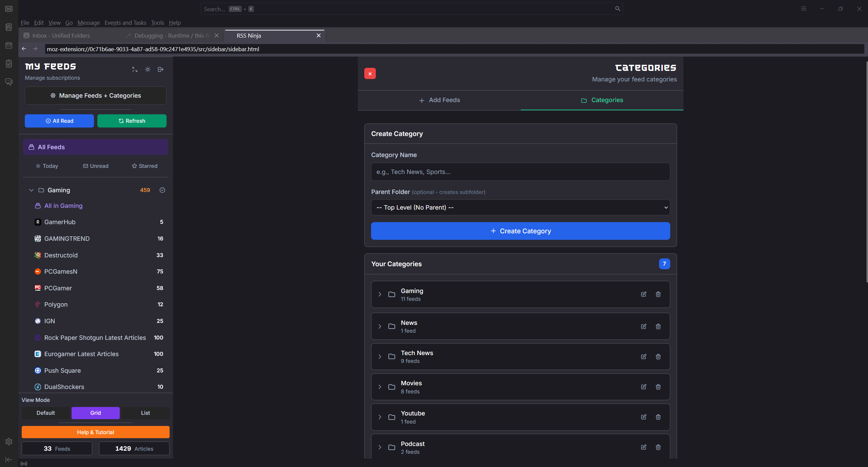Delete the Tech News category via trash icon
The height and width of the screenshot is (467, 868).
click(658, 357)
